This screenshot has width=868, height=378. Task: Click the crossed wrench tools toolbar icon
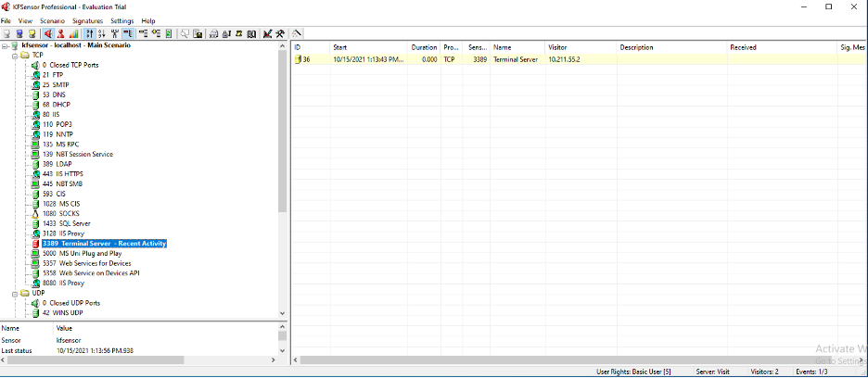[115, 33]
